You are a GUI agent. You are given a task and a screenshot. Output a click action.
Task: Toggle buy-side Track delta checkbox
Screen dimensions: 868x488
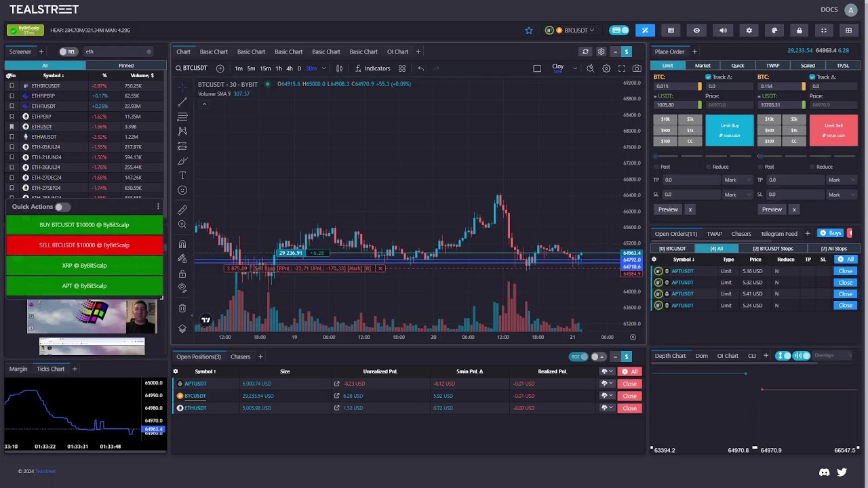[x=708, y=77]
